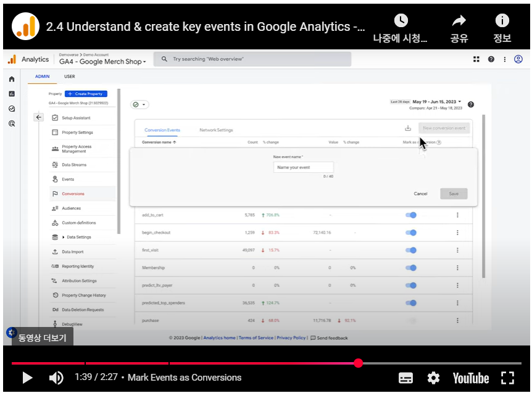Screen dimensions: 532x393
Task: Toggle begin_checkout conversion switch
Action: click(411, 233)
